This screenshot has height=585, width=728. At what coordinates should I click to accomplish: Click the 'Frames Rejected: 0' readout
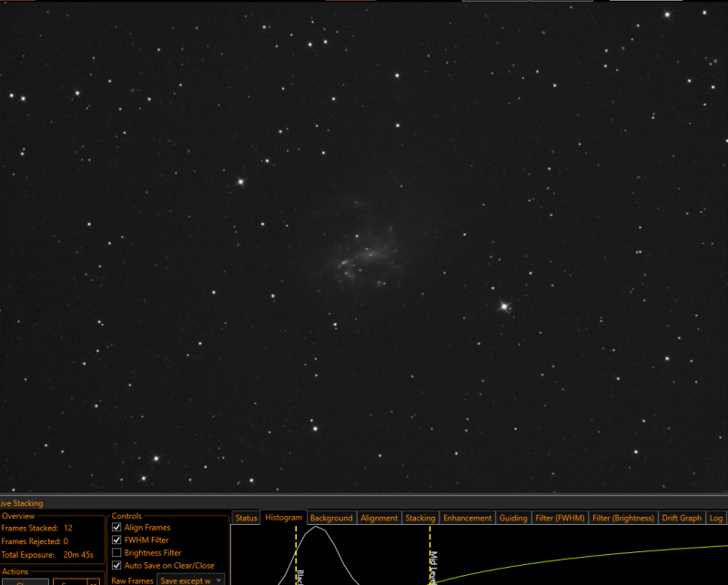click(35, 541)
